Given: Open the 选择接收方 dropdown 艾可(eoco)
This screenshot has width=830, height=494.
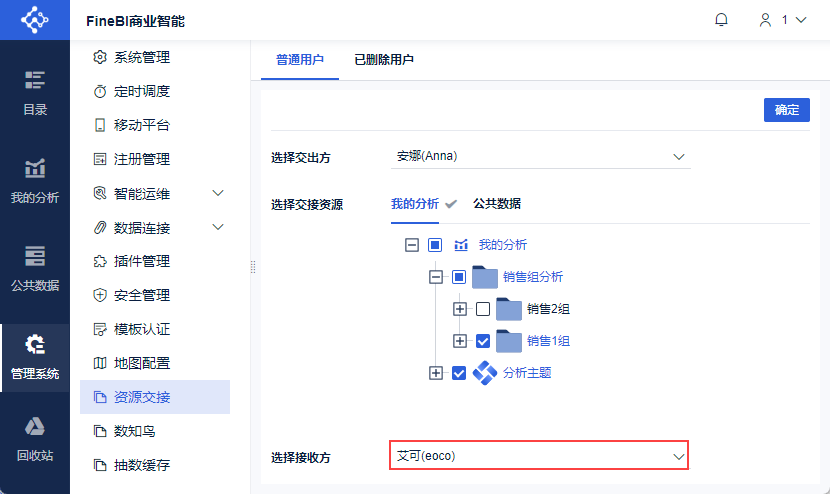Looking at the screenshot, I should point(539,456).
